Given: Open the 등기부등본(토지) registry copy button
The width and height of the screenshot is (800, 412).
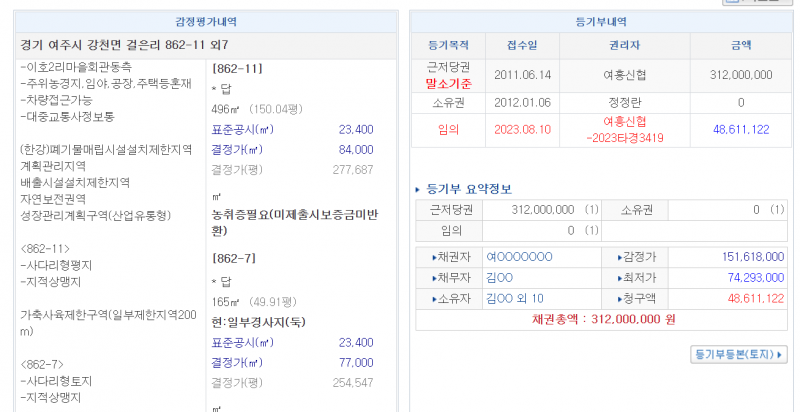Looking at the screenshot, I should click(x=738, y=355).
